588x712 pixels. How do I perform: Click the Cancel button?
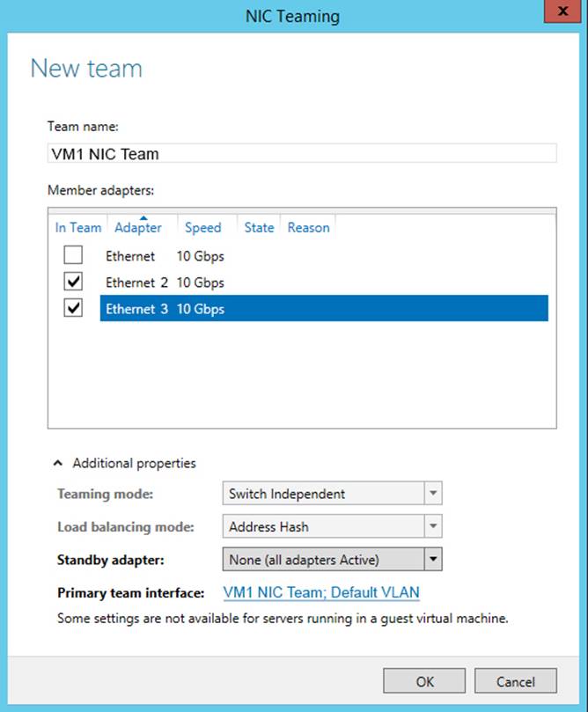[516, 681]
